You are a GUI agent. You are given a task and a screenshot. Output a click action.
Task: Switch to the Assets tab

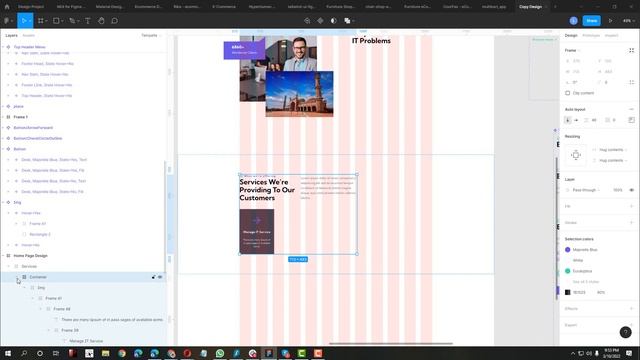pos(28,36)
